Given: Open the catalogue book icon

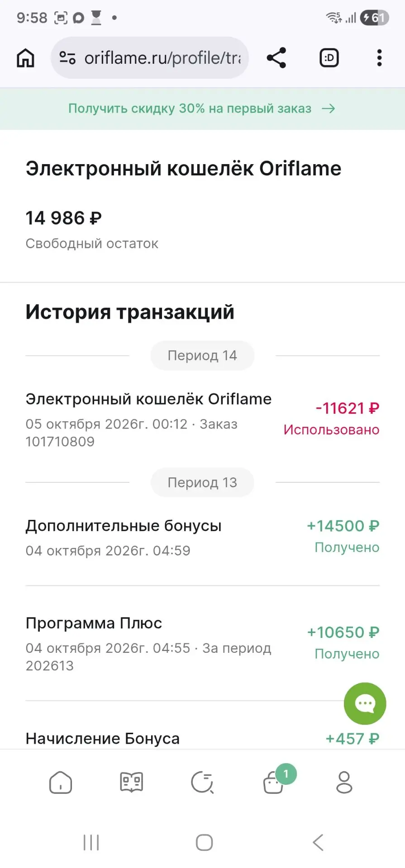Looking at the screenshot, I should 132,783.
